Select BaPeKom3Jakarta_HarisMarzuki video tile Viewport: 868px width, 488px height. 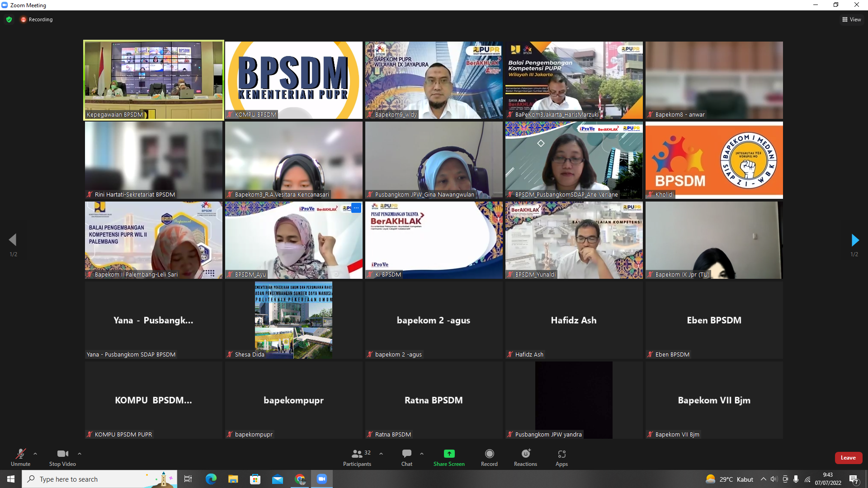[x=574, y=80]
